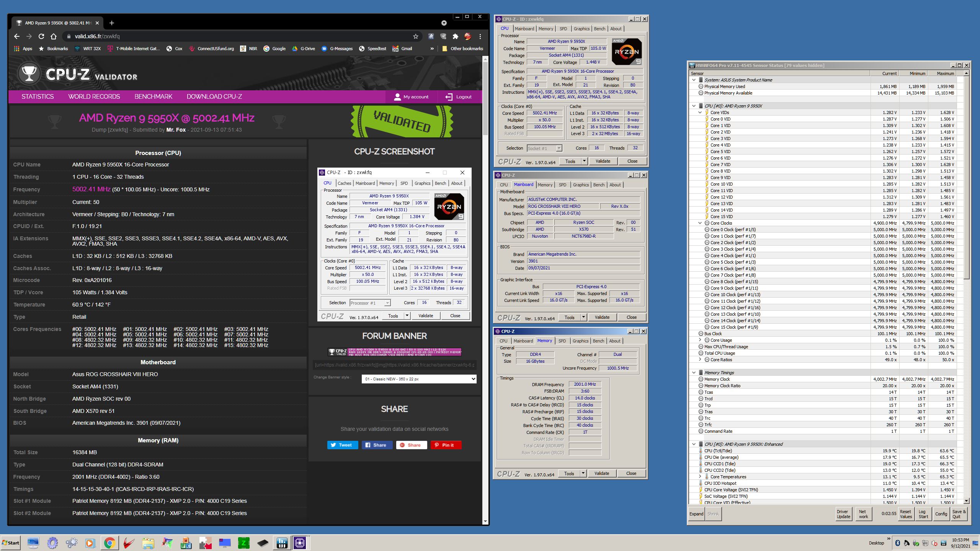Viewport: 980px width, 551px height.
Task: Click CPU-Z purple chip taskbar icon
Action: click(x=300, y=543)
